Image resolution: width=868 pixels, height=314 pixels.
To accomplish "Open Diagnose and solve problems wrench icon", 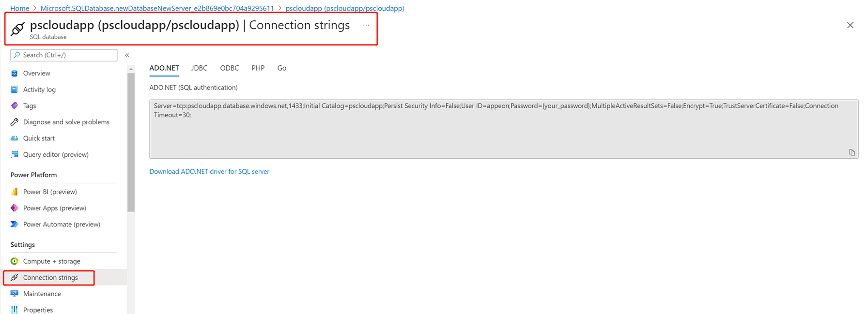I will click(x=15, y=122).
